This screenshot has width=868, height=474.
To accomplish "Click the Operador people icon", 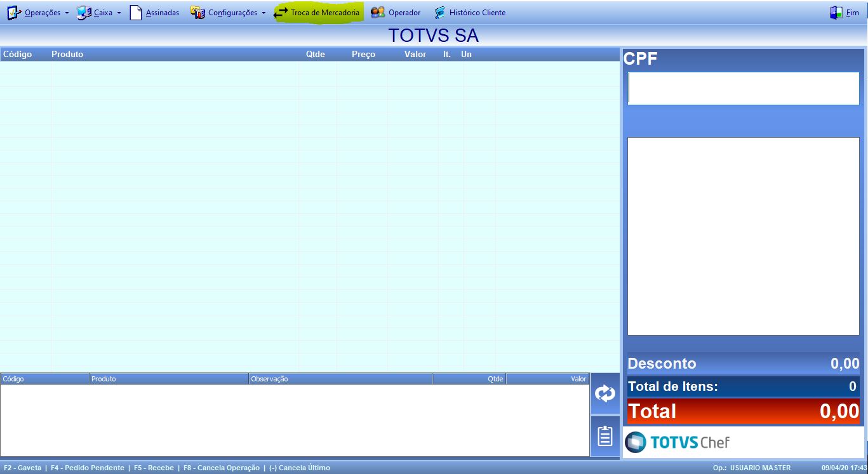I will coord(378,13).
